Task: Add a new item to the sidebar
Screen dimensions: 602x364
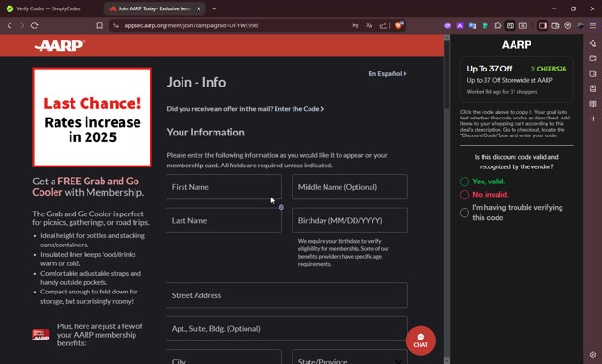Action: click(x=593, y=119)
